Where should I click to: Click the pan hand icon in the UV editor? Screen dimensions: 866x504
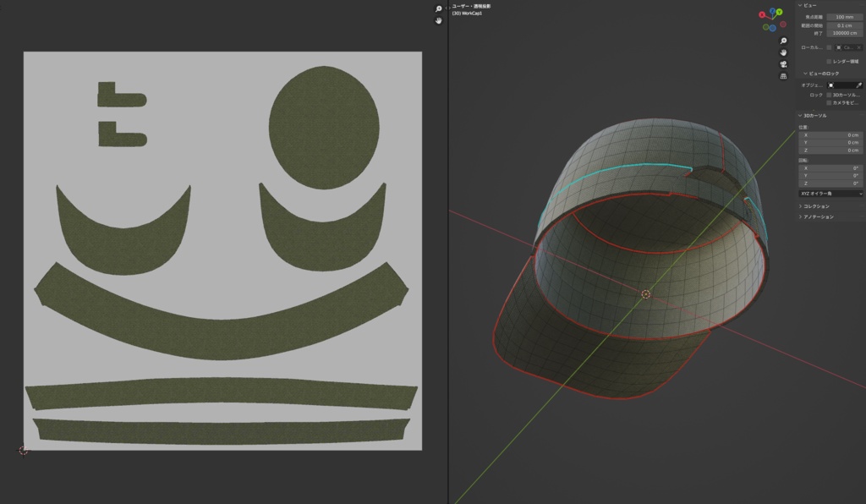(439, 20)
